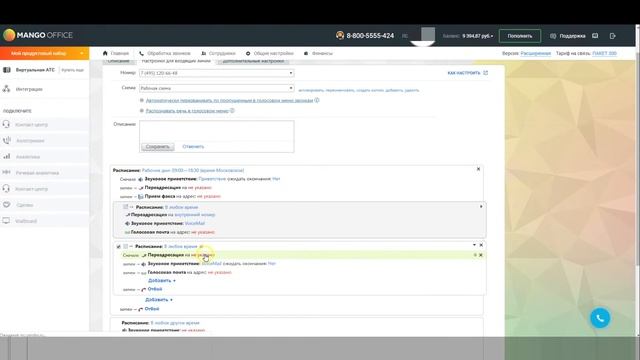
Task: Delete the highlighted Переадресация row
Action: tap(481, 255)
